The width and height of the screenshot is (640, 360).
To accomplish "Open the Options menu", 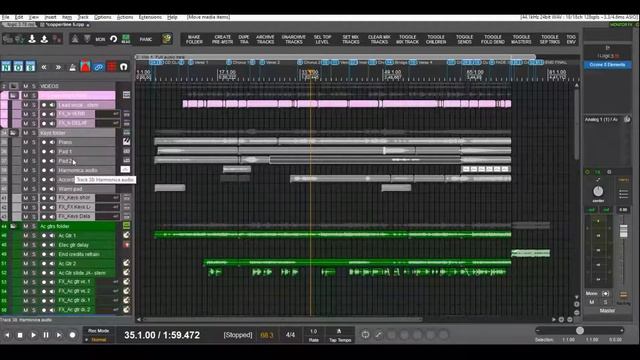I will 103,17.
